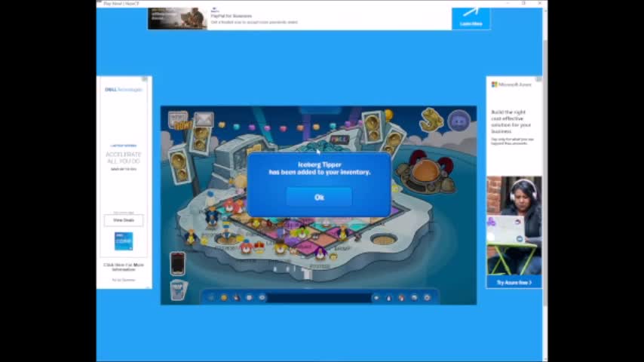Viewport: 644px width, 362px height.
Task: Click the orange aqua grabber submarine
Action: tap(425, 173)
